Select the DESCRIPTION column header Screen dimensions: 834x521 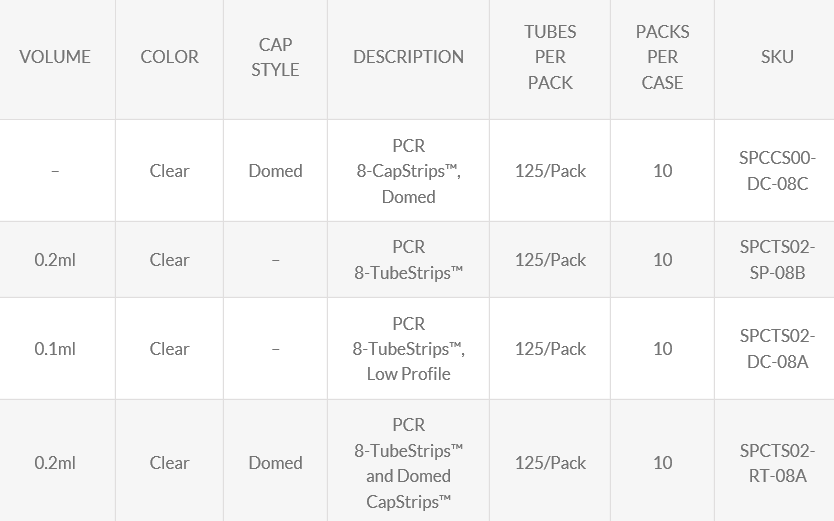(408, 57)
